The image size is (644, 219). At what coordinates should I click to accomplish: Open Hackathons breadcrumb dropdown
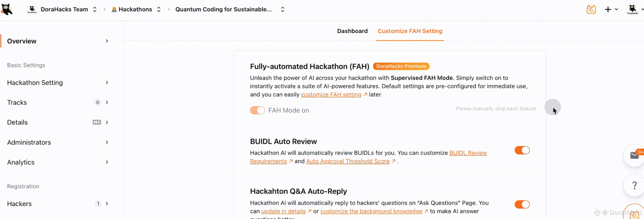tap(159, 10)
